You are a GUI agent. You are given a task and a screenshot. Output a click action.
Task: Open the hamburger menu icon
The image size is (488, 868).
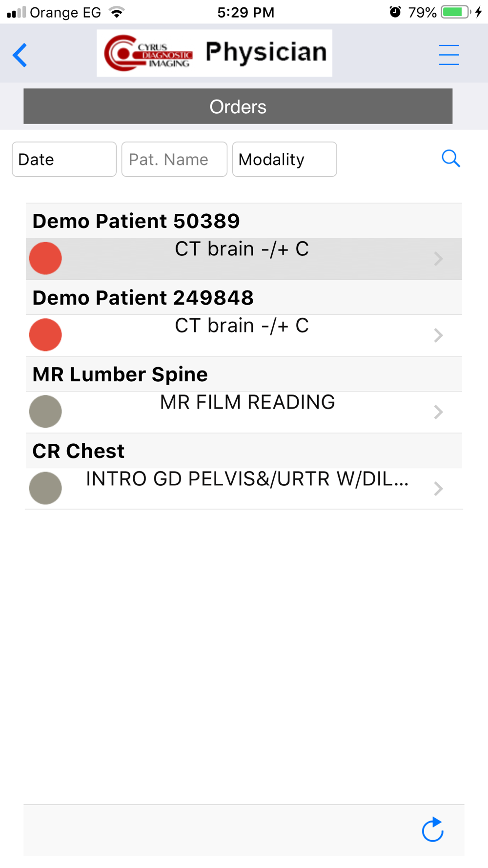(448, 55)
